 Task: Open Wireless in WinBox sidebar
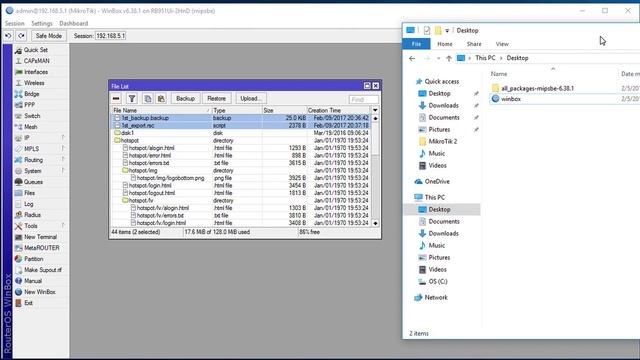[34, 83]
